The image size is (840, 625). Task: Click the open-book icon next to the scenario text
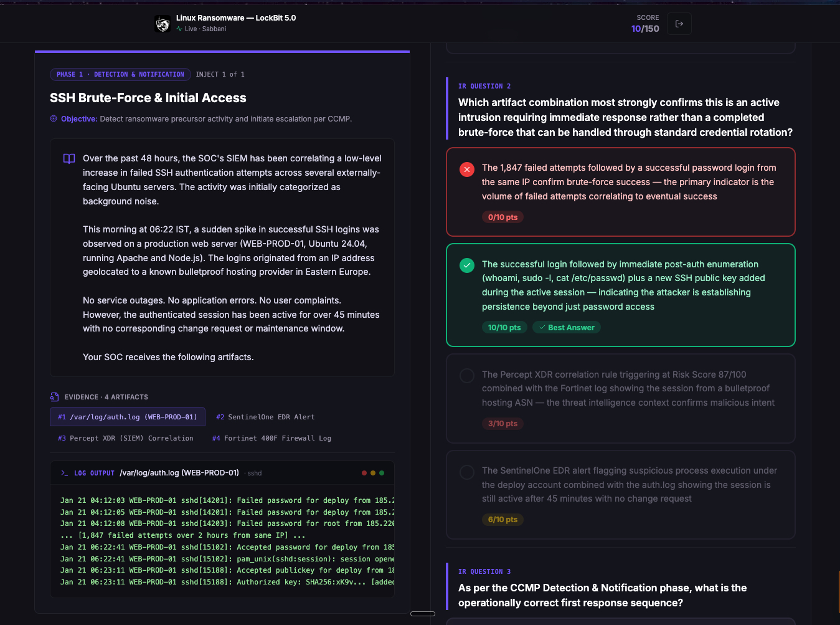pyautogui.click(x=68, y=158)
